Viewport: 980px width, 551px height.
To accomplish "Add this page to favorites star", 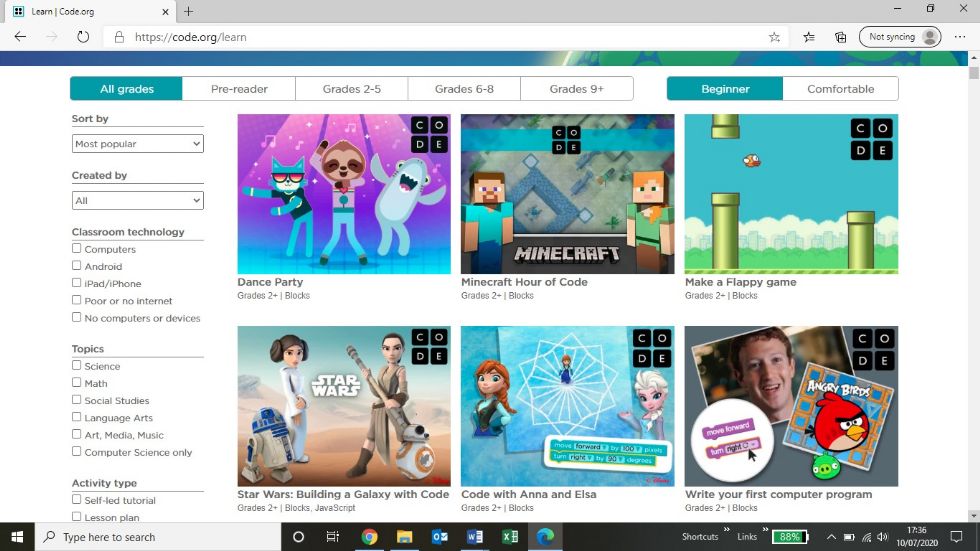I will click(774, 37).
